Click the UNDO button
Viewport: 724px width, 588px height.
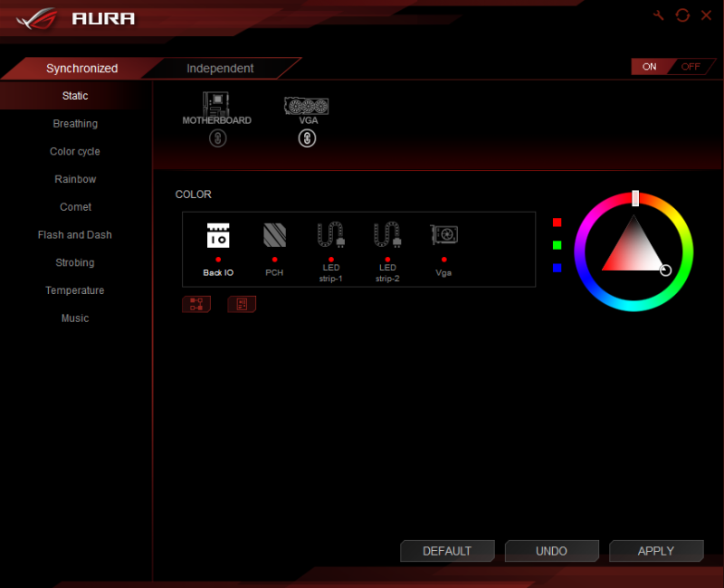pos(551,551)
